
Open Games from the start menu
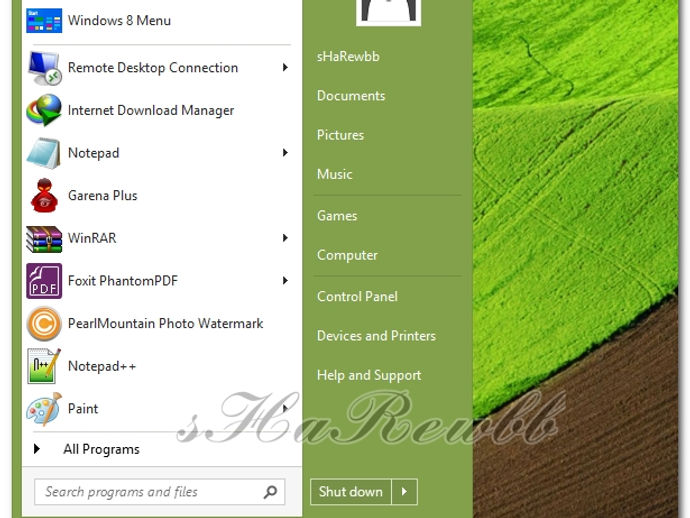(337, 216)
